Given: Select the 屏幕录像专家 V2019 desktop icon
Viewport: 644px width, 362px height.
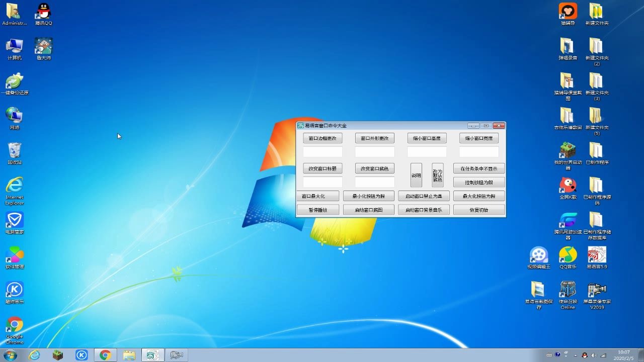Looking at the screenshot, I should click(x=597, y=295).
